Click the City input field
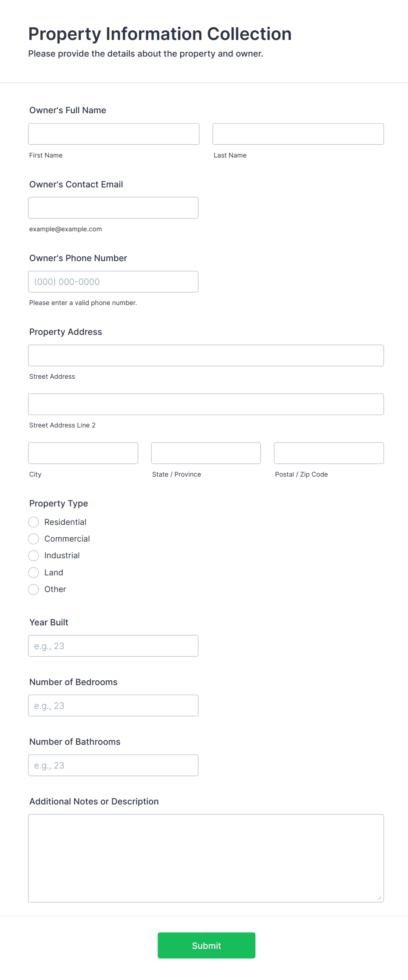 click(83, 453)
